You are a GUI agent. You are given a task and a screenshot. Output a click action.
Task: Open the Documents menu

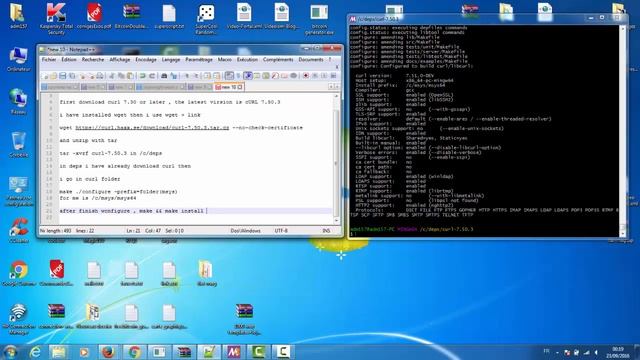[311, 60]
